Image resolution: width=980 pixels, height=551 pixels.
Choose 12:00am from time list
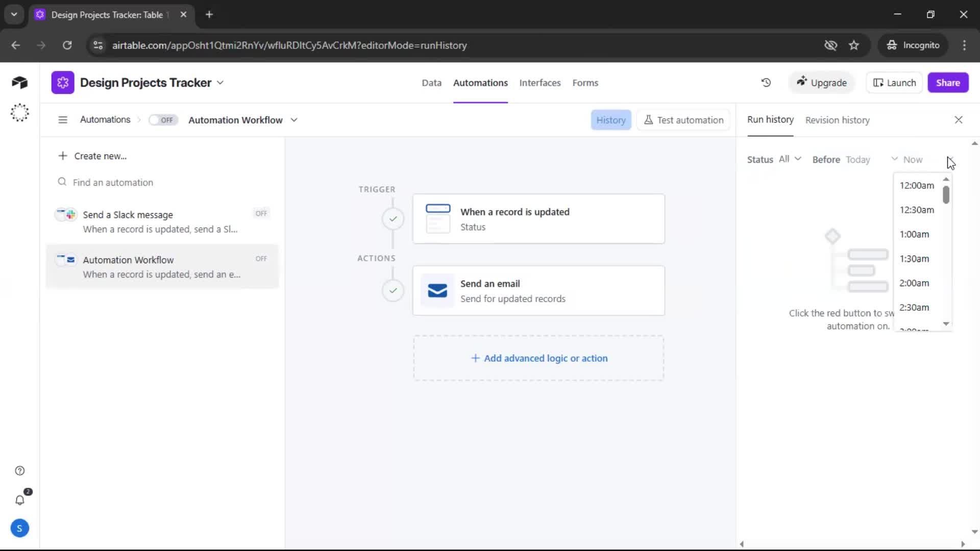918,185
